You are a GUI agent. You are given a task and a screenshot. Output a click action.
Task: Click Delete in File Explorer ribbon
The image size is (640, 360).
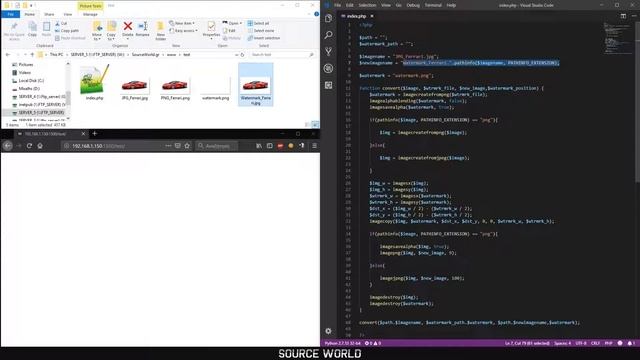128,29
